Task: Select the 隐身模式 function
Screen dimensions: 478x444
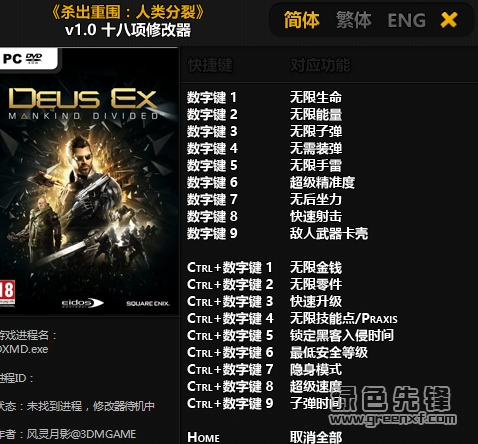Action: coord(316,369)
